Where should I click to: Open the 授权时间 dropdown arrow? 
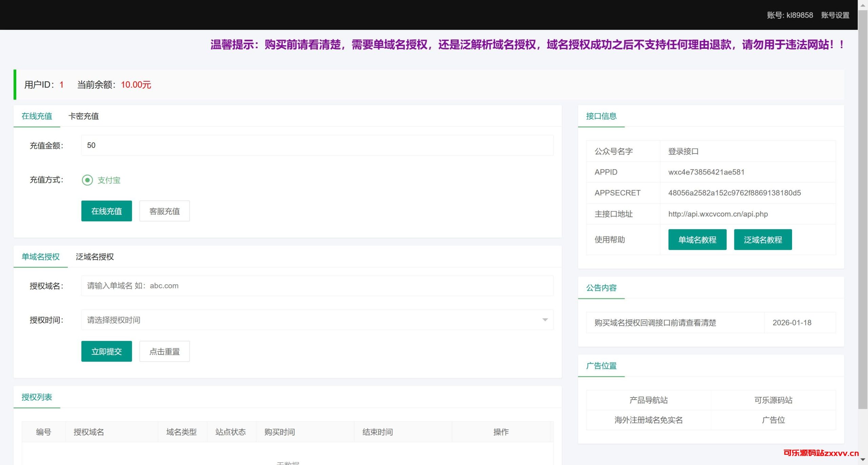pos(545,320)
